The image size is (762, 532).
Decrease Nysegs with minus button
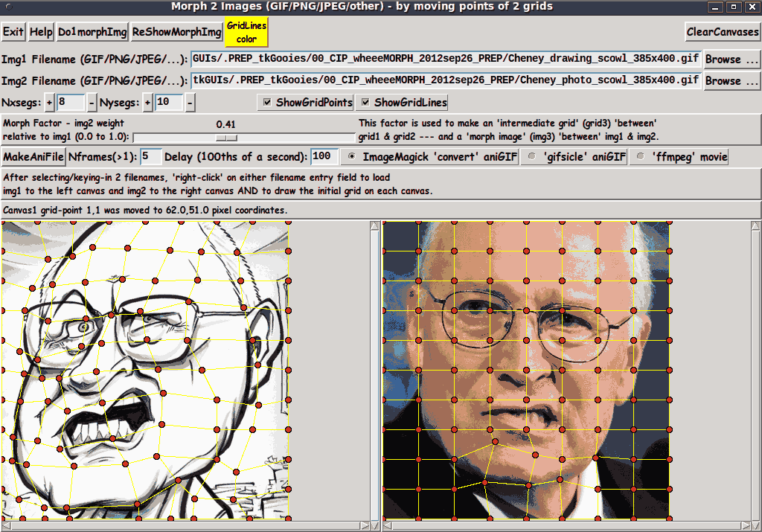(190, 103)
